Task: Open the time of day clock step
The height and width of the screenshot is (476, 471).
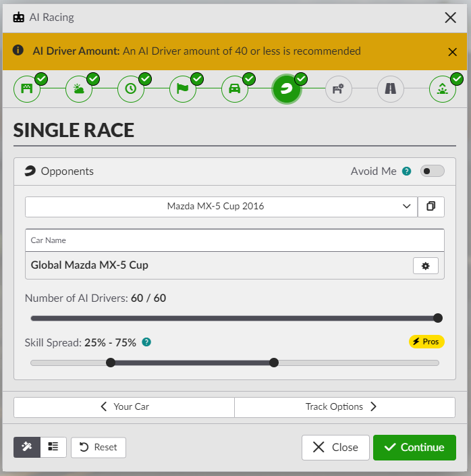Action: [x=131, y=89]
